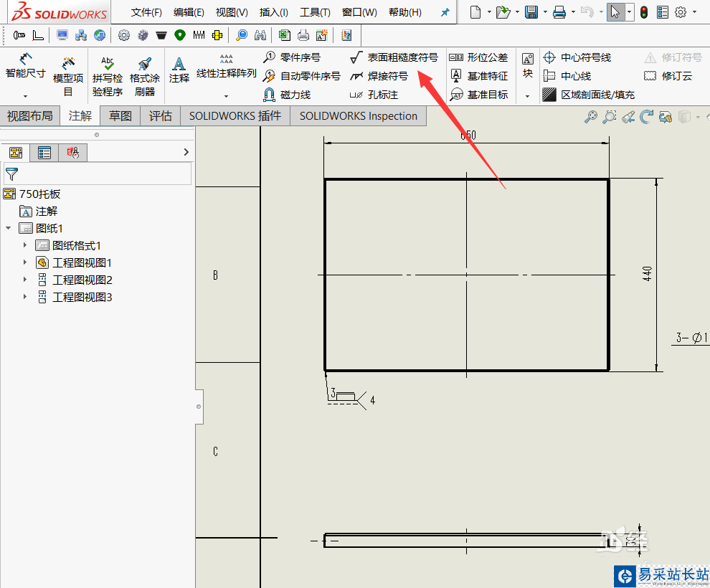This screenshot has width=710, height=588.
Task: Open the 插入(I) menu
Action: [273, 12]
